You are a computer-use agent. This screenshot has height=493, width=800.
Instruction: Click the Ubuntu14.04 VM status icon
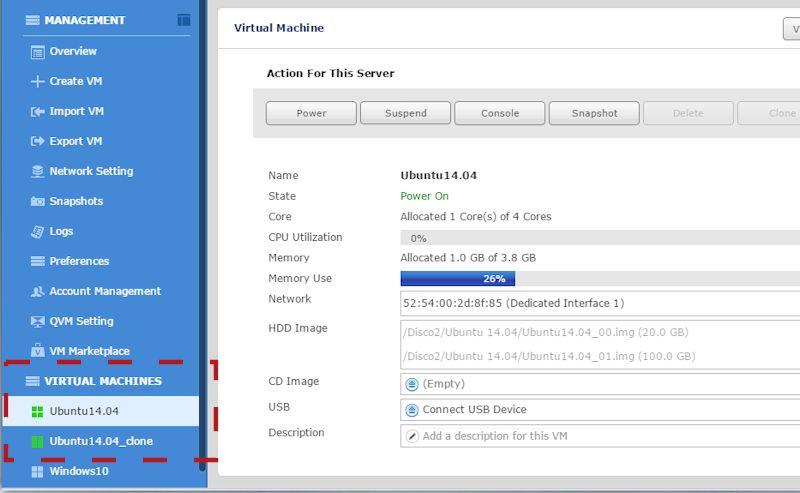pos(37,412)
